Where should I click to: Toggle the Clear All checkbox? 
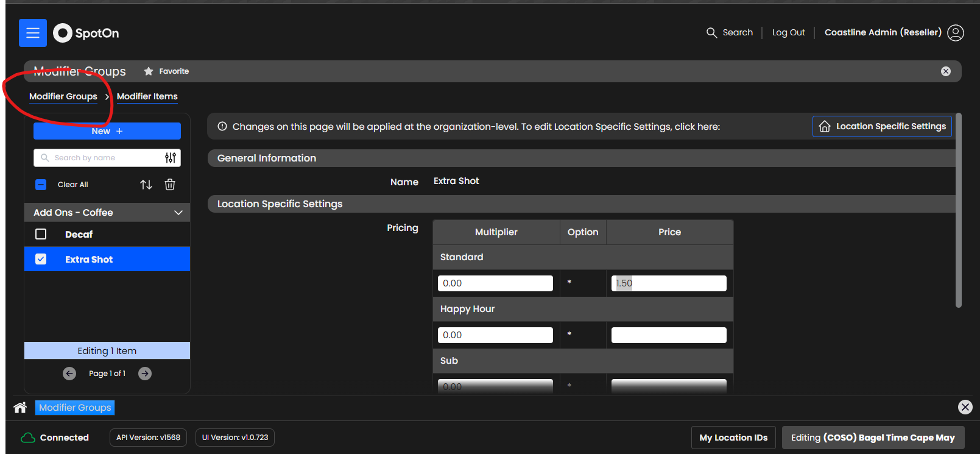pyautogui.click(x=41, y=185)
